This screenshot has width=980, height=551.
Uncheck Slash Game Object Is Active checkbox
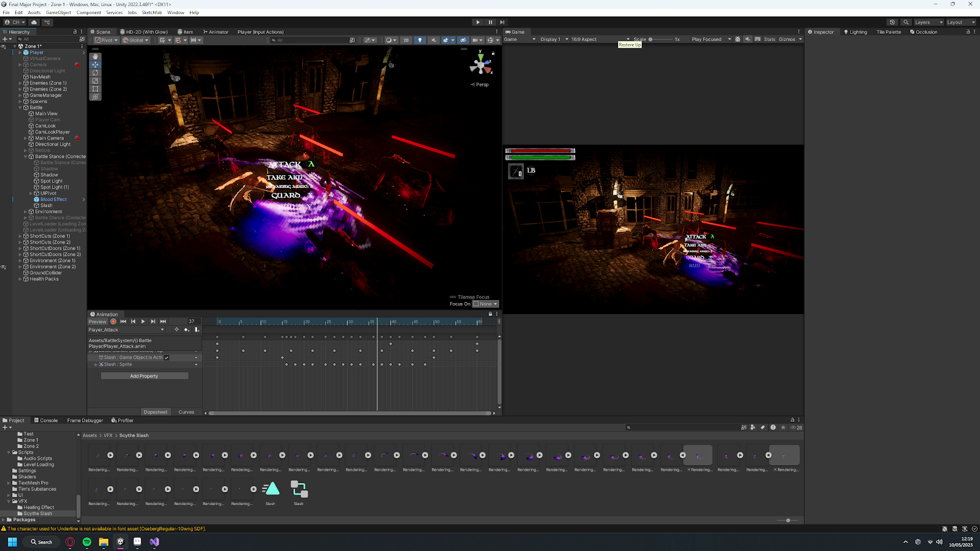coord(167,358)
